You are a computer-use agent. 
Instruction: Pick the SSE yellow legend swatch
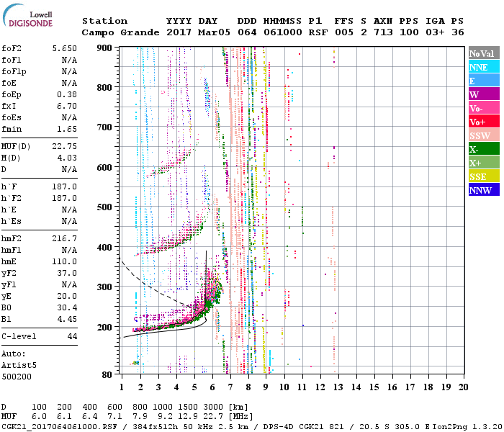[x=484, y=176]
